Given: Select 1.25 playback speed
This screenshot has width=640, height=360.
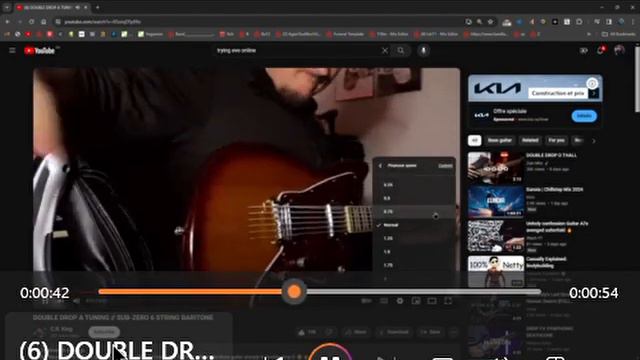Looking at the screenshot, I should click(414, 238).
